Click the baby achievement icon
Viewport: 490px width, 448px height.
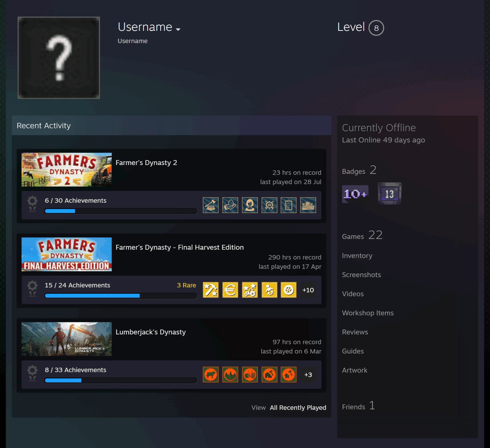(269, 290)
